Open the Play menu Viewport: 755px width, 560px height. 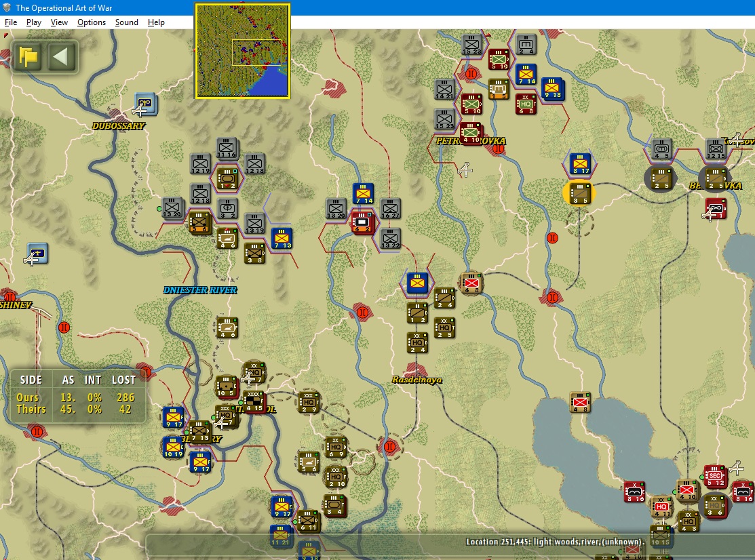[34, 22]
